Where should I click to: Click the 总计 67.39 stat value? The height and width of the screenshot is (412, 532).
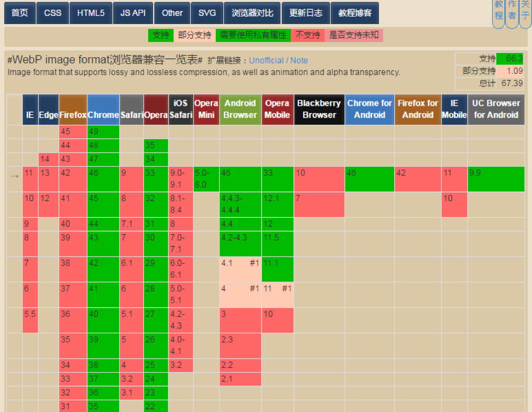tap(510, 83)
